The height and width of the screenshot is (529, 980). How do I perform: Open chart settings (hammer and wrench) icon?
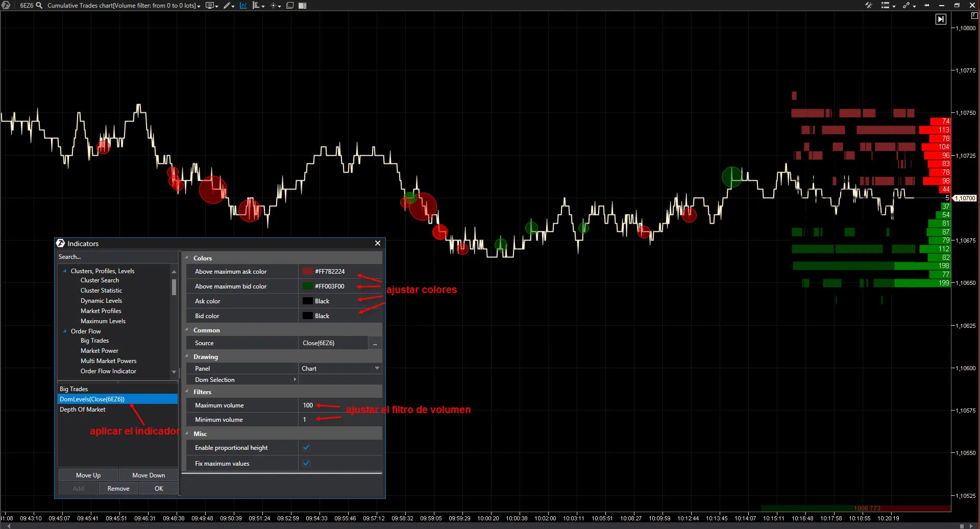[868, 5]
